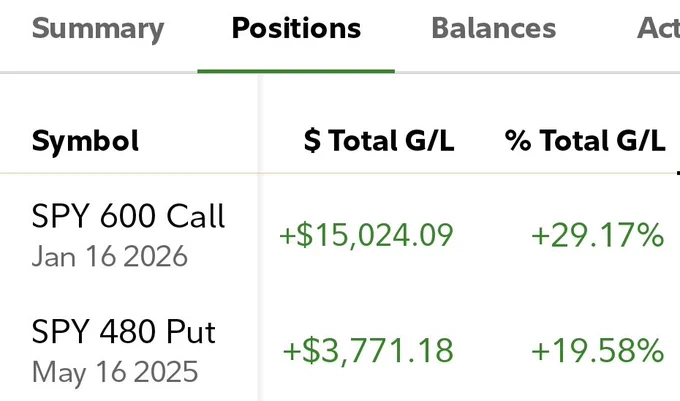Select the +19.58% gain percentage

pos(598,351)
